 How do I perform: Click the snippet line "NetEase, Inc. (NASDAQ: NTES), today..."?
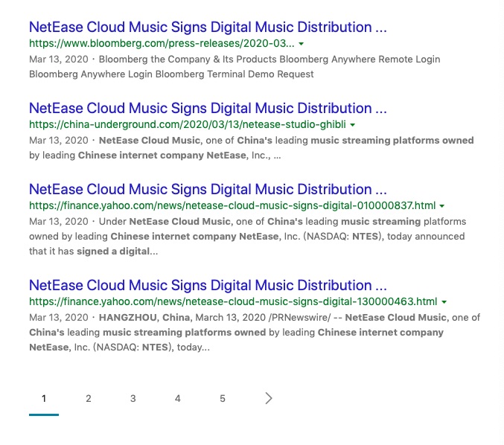point(119,348)
